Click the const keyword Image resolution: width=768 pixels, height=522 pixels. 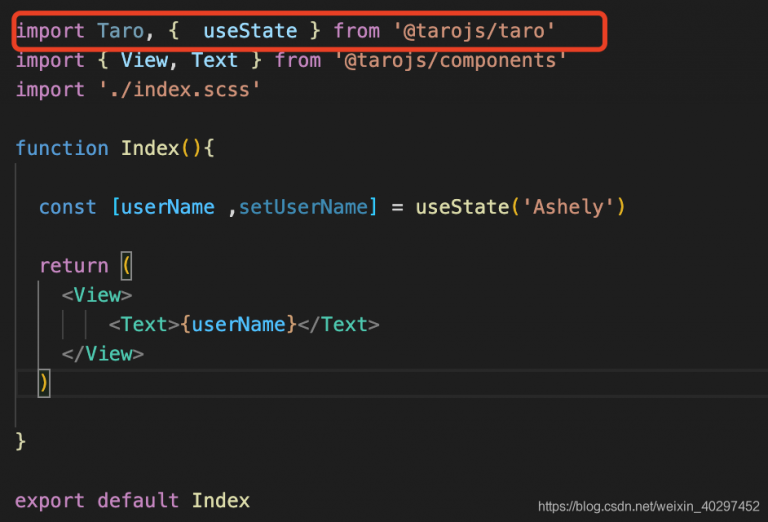click(x=68, y=207)
